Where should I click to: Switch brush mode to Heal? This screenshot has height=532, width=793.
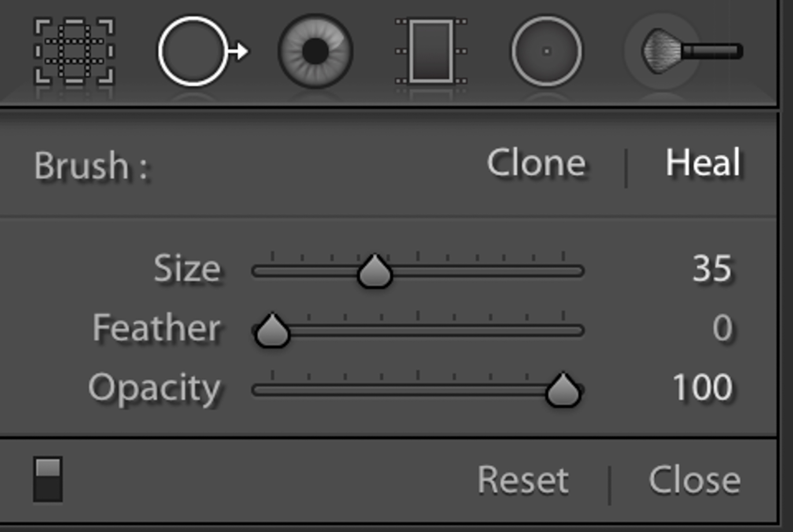click(x=703, y=163)
